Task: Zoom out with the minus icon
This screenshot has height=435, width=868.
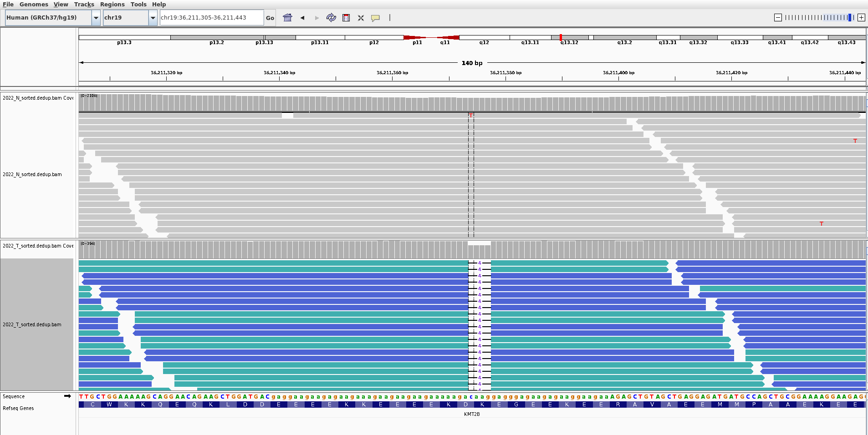Action: [x=778, y=18]
